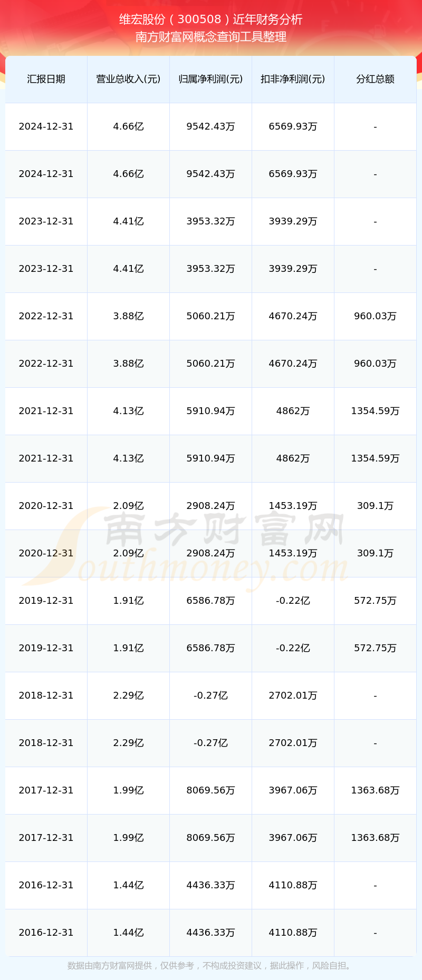Select the 分红总额 column header
This screenshot has width=422, height=980.
[x=375, y=79]
